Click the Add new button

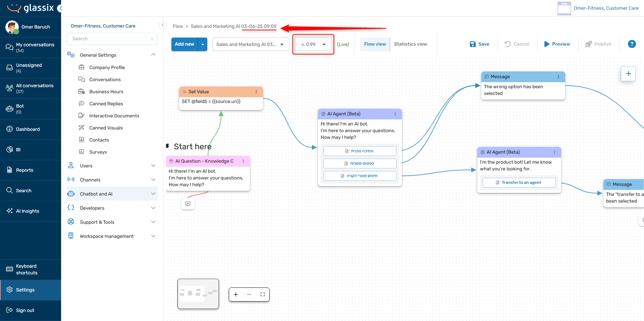click(x=184, y=44)
